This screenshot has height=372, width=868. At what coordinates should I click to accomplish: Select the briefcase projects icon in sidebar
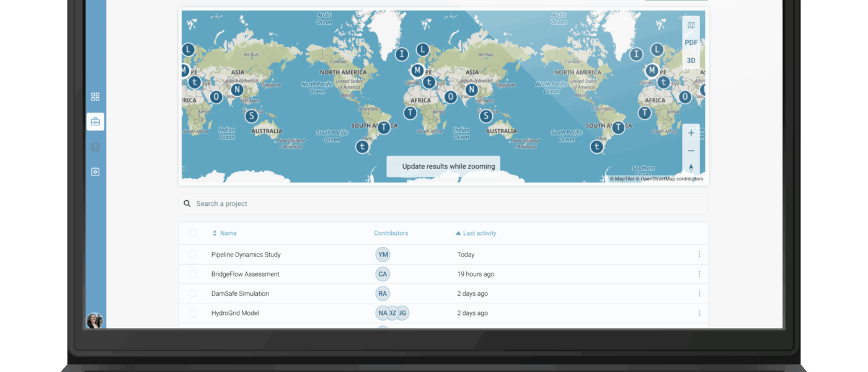pyautogui.click(x=95, y=122)
